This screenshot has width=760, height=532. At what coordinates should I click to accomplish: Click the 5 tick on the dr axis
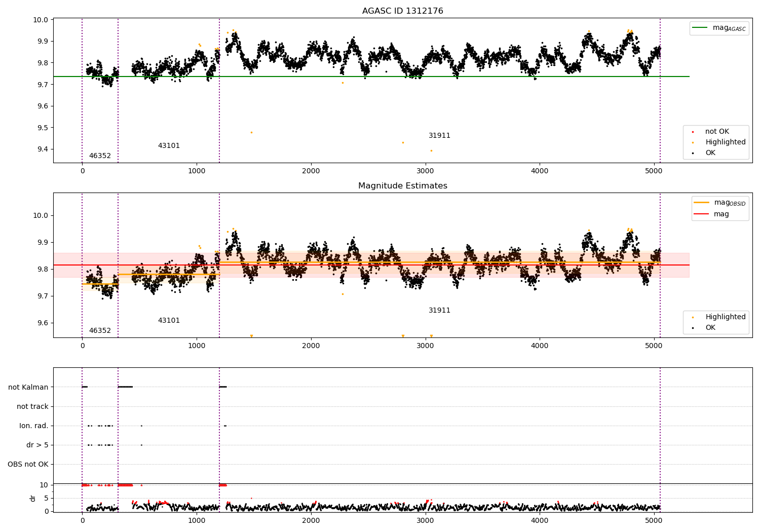(46, 498)
